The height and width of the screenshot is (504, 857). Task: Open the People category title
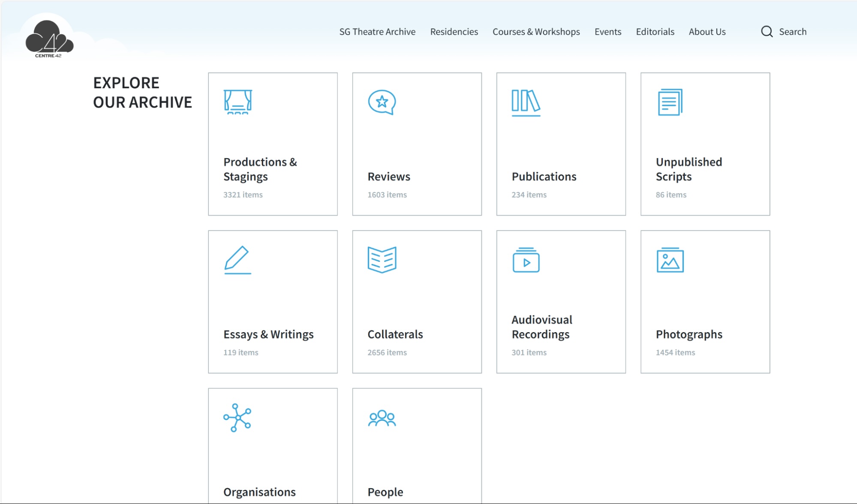click(385, 492)
